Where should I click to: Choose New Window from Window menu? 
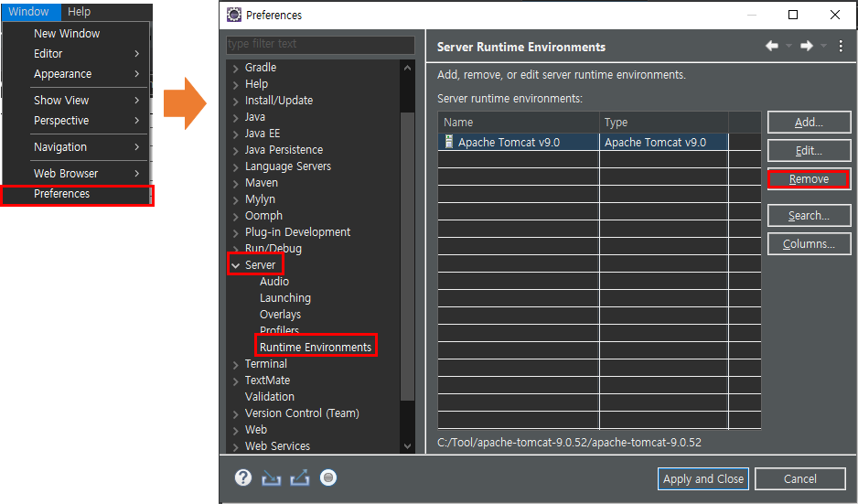(x=76, y=33)
